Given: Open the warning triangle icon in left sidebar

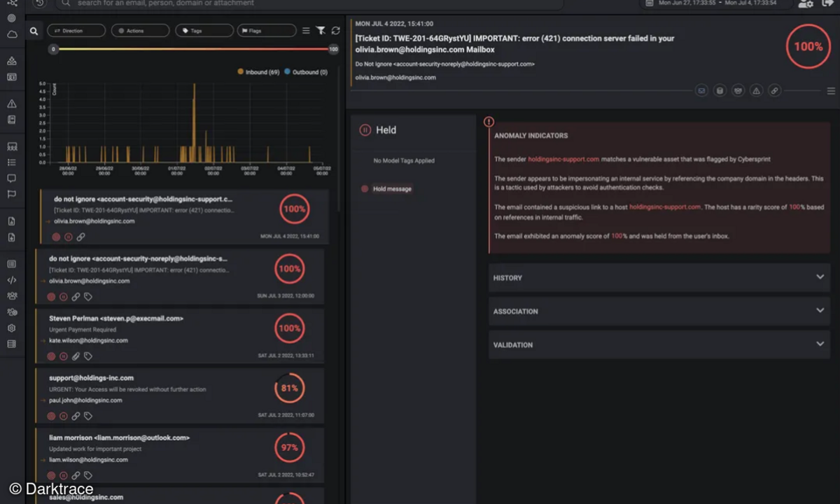Looking at the screenshot, I should [x=12, y=104].
